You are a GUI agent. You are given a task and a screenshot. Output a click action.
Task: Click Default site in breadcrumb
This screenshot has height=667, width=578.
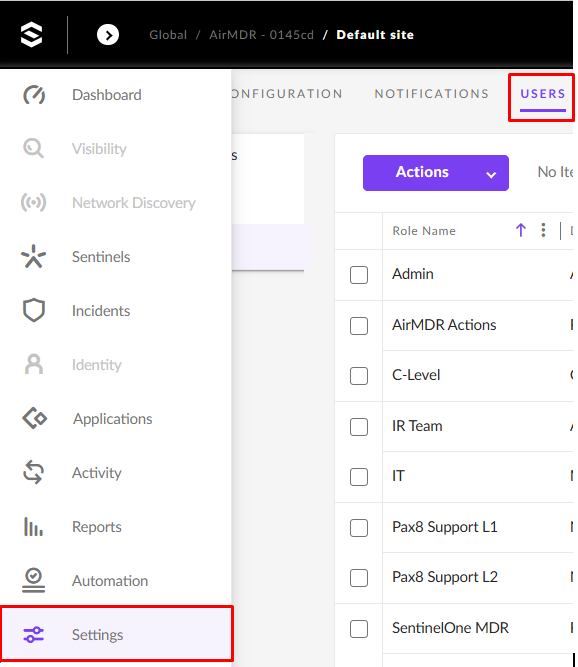375,35
